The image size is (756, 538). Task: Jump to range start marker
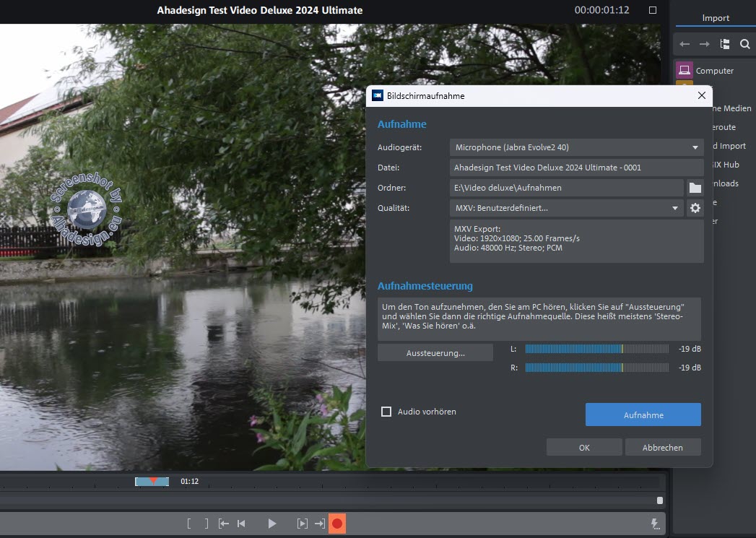click(x=224, y=524)
